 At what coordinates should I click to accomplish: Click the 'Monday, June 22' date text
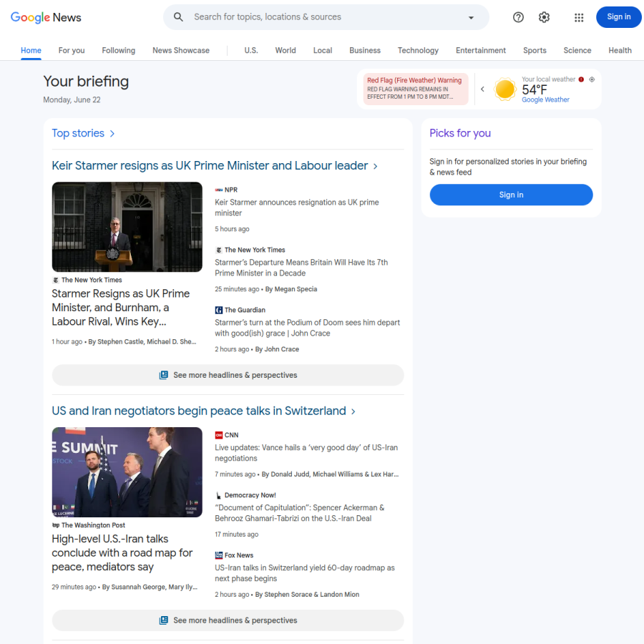point(72,99)
